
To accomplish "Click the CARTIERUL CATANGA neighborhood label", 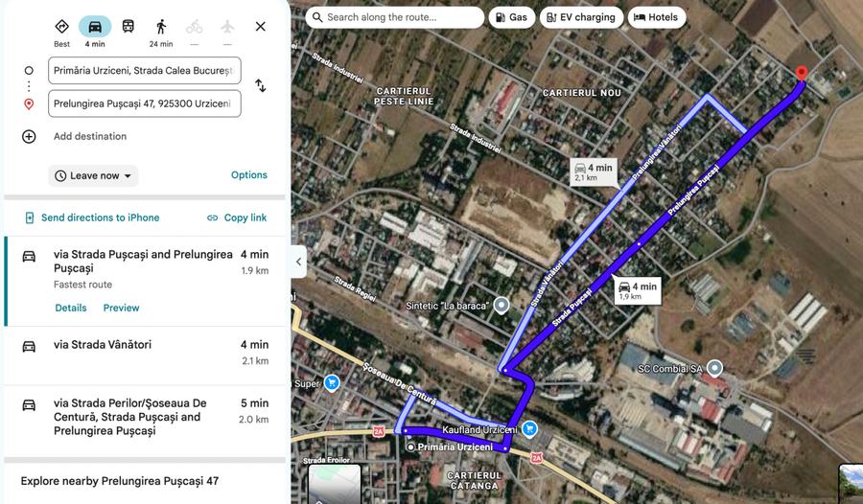I will (474, 480).
